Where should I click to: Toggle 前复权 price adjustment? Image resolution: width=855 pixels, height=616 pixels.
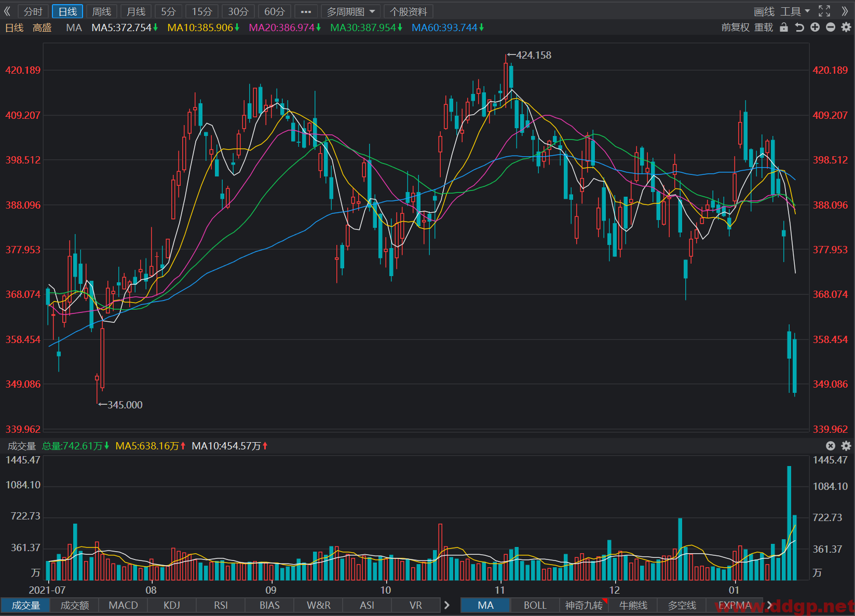click(x=736, y=28)
